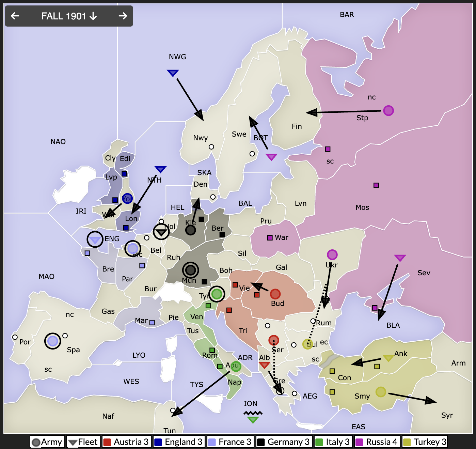The height and width of the screenshot is (449, 476).
Task: Select the English fleet in NTH
Action: [x=160, y=169]
